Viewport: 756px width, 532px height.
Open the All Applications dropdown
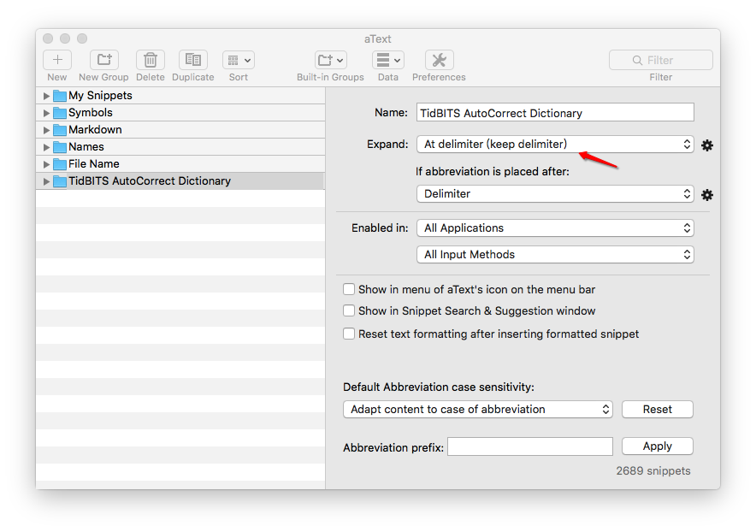pos(555,228)
